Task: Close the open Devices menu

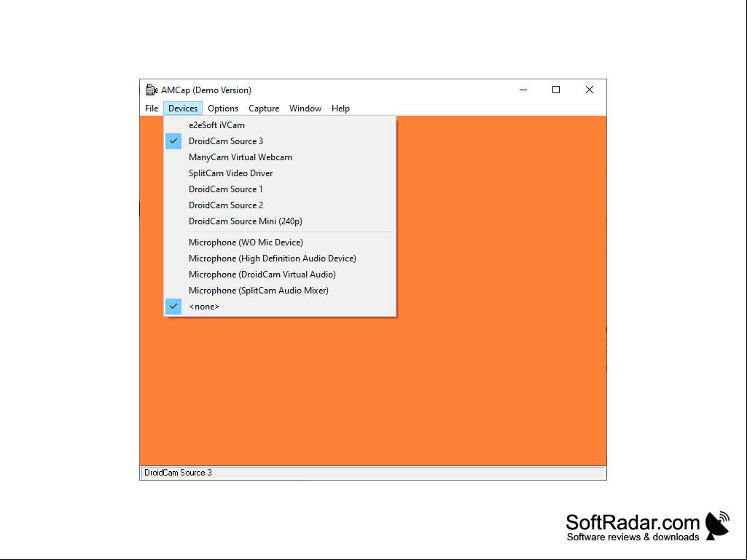Action: click(x=183, y=109)
